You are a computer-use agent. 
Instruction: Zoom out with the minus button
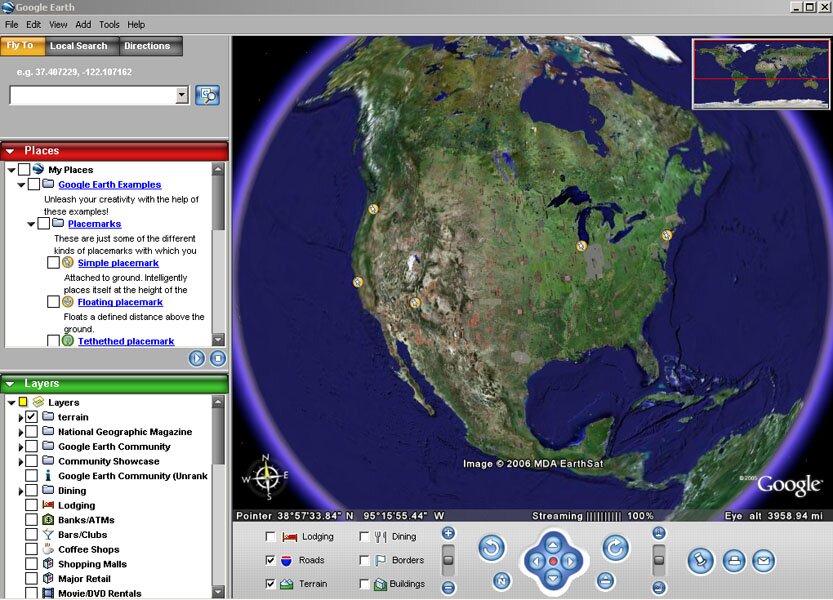coord(448,587)
